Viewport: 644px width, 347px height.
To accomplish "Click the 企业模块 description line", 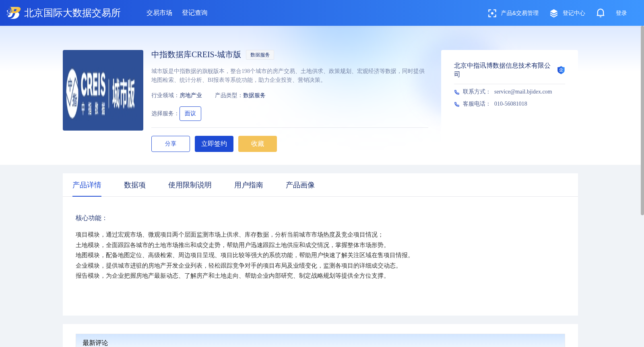I will 239,266.
